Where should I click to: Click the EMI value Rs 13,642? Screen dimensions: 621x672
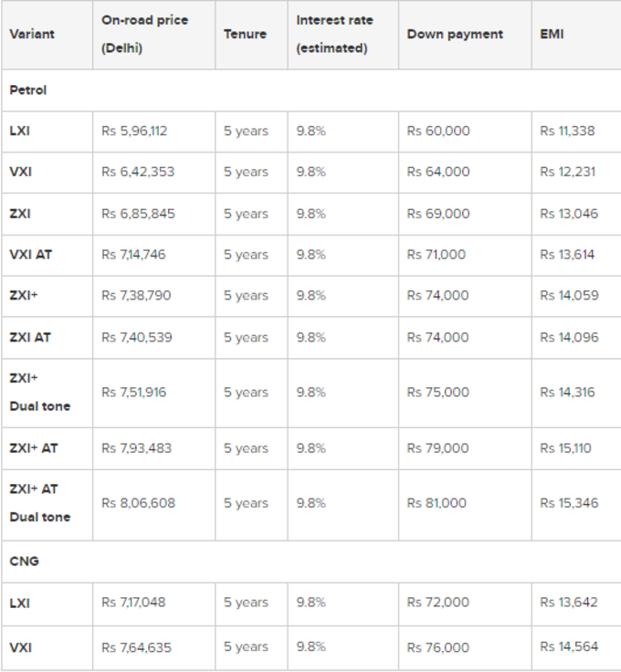pos(569,603)
